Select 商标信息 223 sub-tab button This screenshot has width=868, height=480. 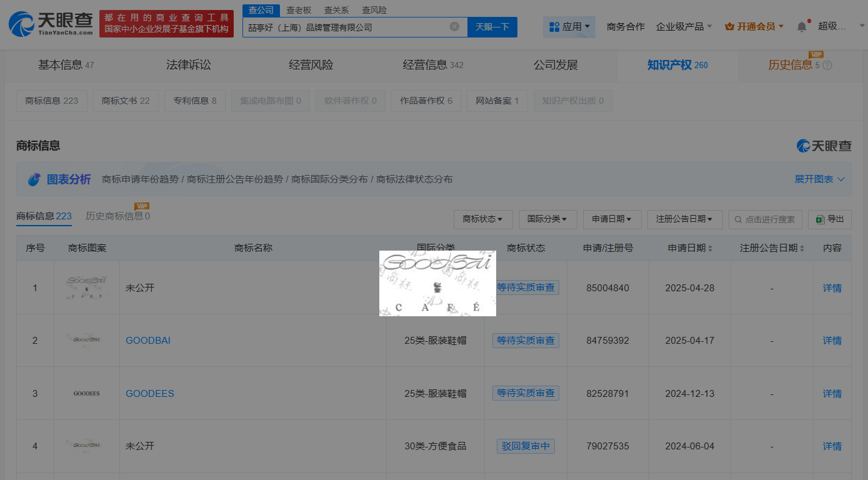(x=52, y=101)
